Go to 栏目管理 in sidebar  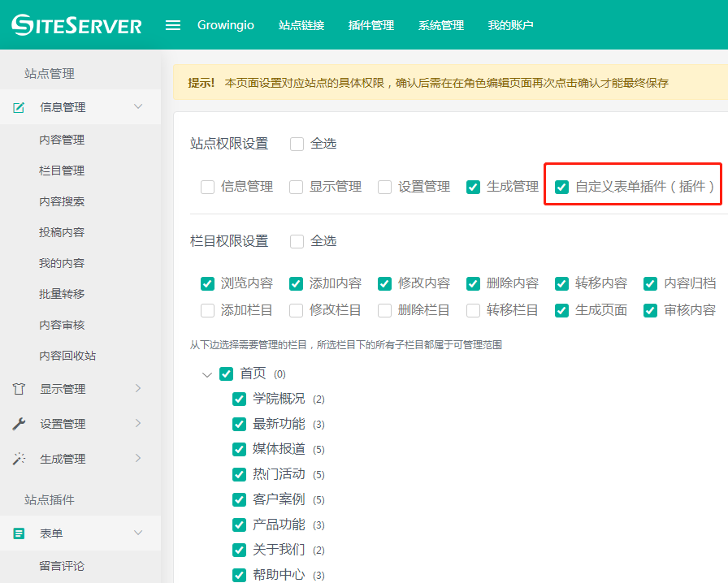click(x=62, y=171)
